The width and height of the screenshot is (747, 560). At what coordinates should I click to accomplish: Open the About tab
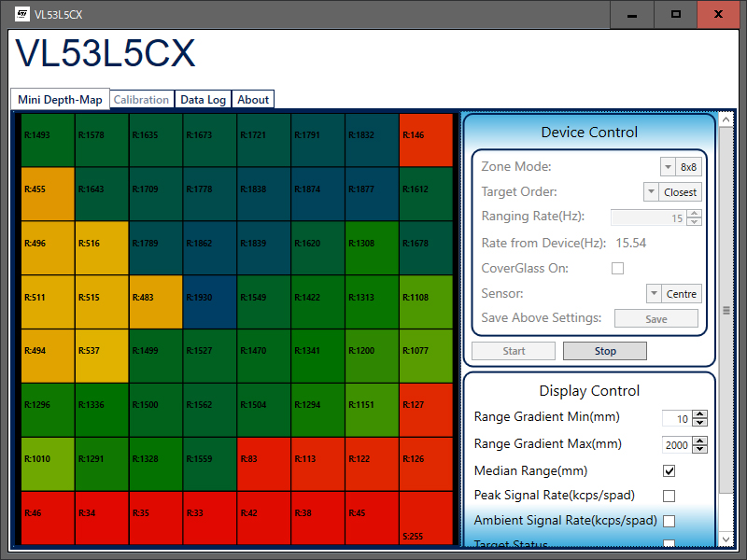click(253, 100)
